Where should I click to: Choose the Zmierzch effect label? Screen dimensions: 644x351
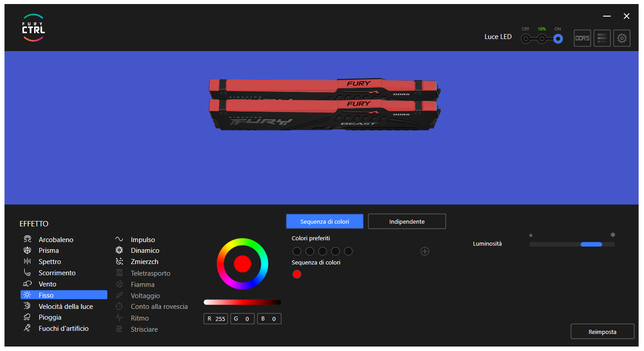145,261
